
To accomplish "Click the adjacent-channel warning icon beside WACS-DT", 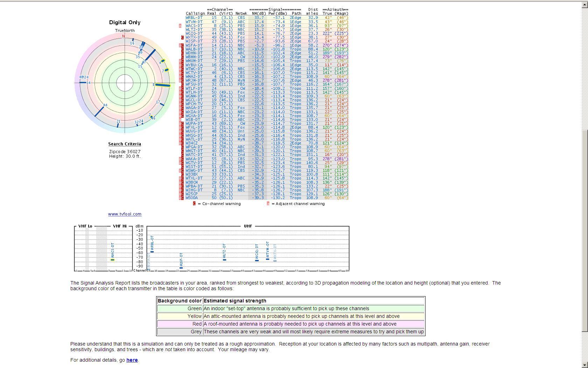I will coord(180,26).
